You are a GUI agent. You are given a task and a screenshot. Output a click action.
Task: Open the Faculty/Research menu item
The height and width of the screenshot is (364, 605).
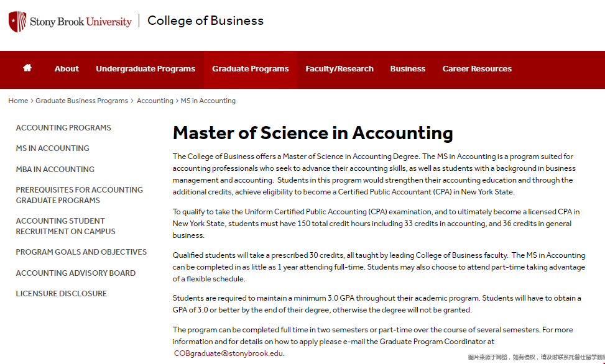339,68
